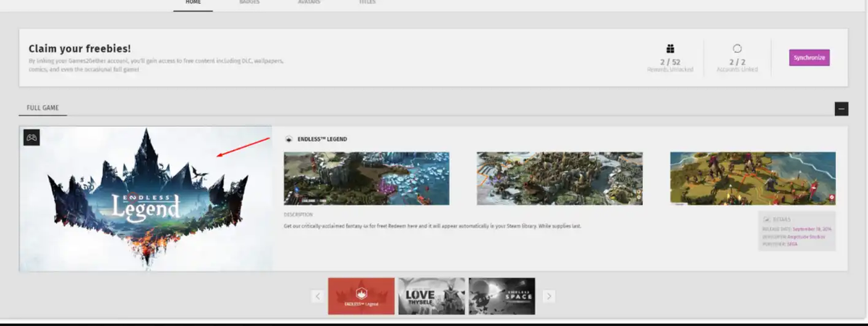View the first Endless Legend screenshot with icy terrain

[367, 178]
